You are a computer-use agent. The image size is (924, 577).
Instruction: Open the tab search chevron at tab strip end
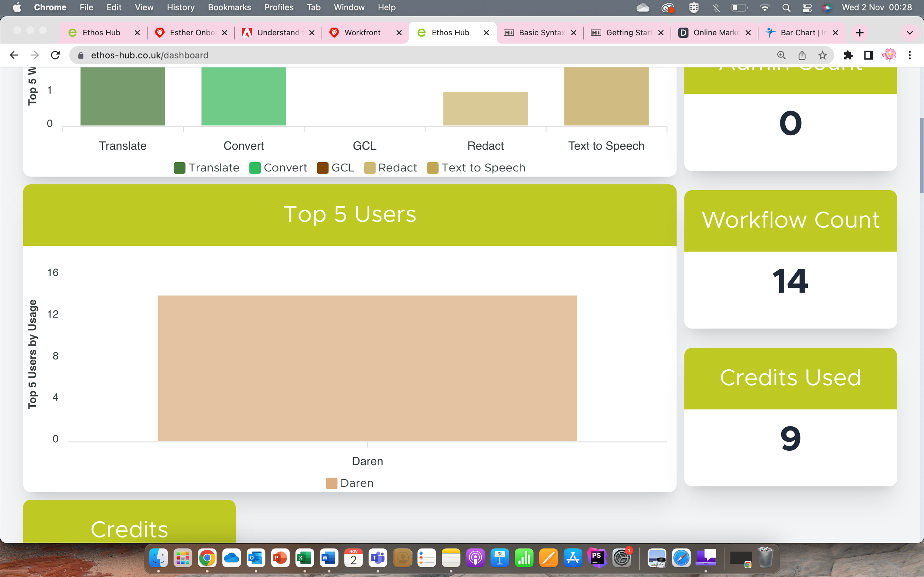910,33
